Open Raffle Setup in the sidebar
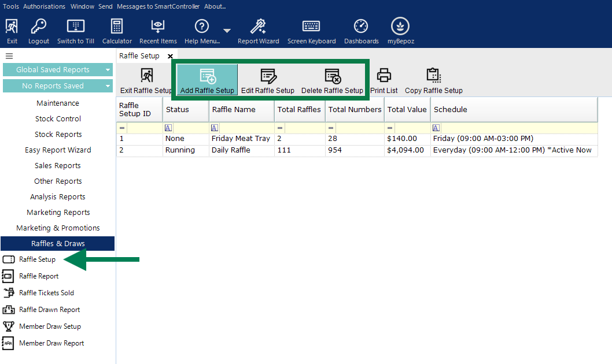The image size is (612, 364). point(37,259)
